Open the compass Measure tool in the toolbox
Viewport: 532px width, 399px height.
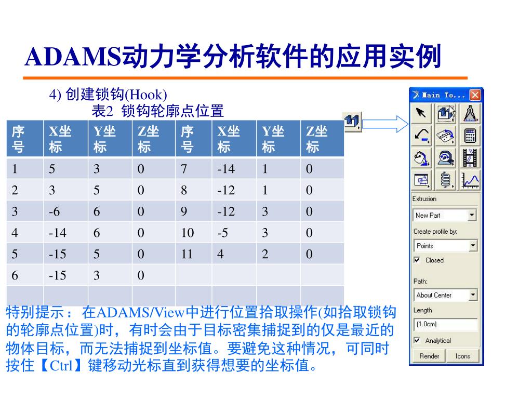[470, 113]
